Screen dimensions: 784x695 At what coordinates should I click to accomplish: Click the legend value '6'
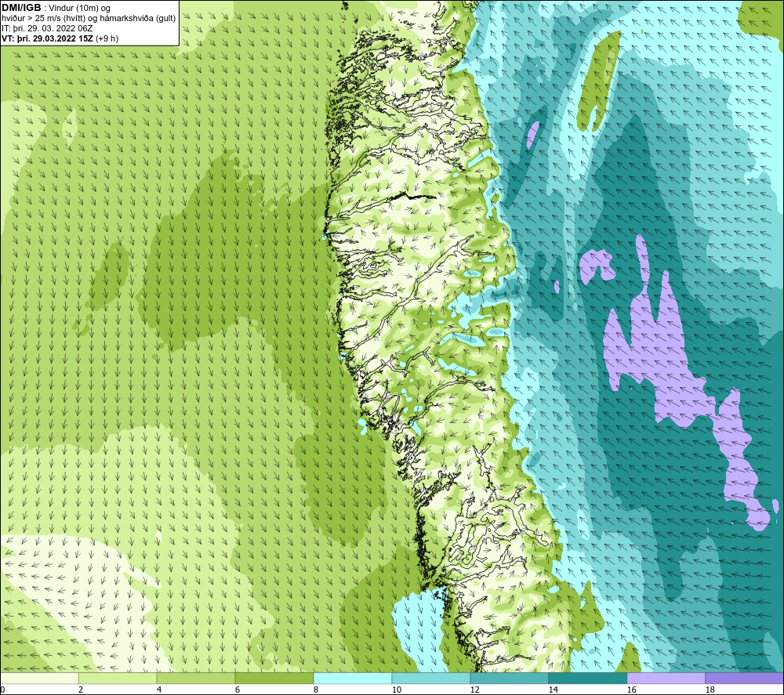(x=238, y=690)
